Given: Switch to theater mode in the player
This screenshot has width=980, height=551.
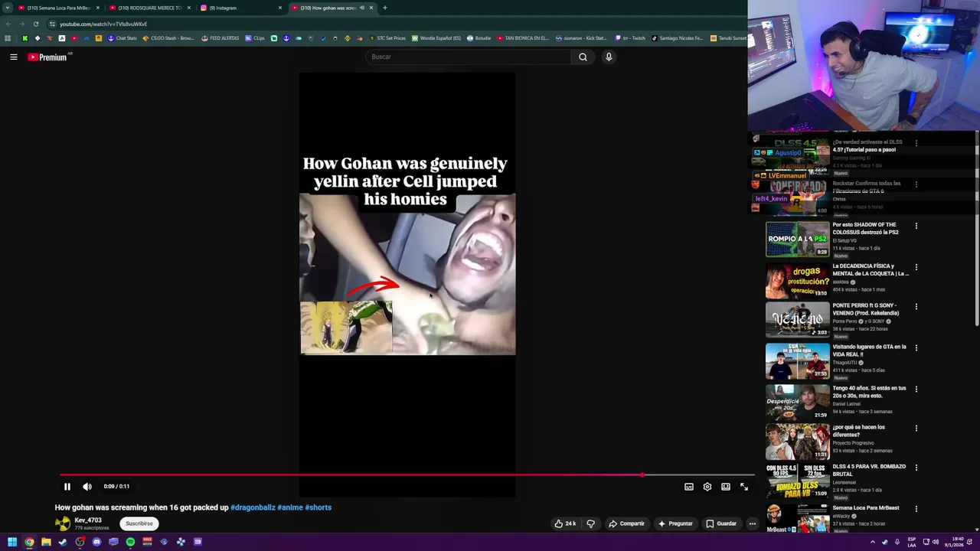Looking at the screenshot, I should (x=726, y=487).
